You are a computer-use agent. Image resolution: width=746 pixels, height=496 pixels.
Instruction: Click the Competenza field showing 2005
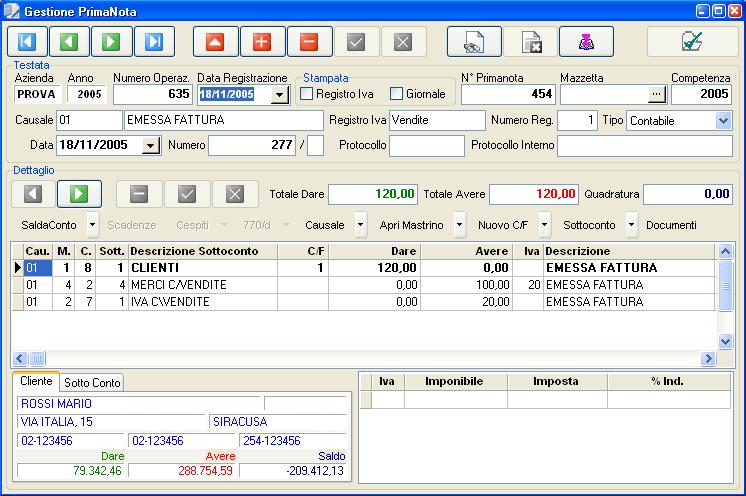[x=702, y=94]
